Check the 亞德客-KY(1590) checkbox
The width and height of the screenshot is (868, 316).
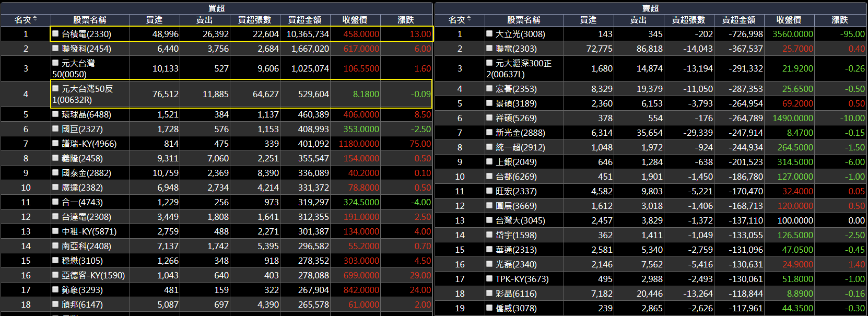56,275
